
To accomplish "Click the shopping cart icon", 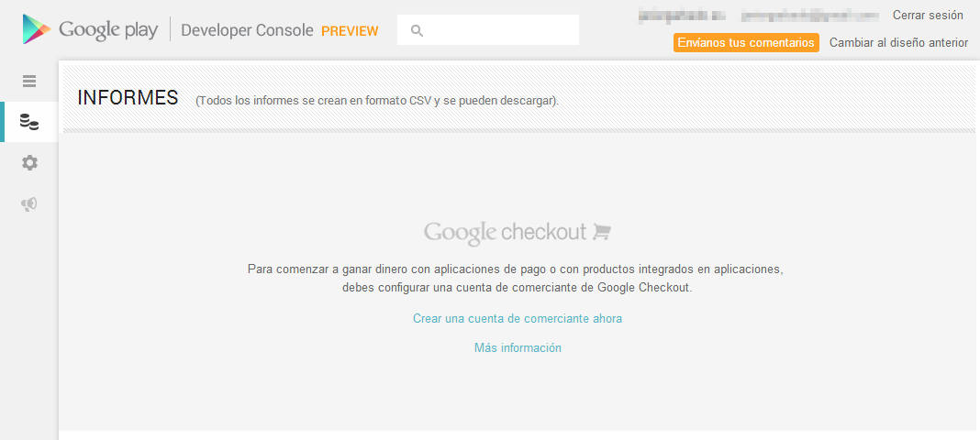I will click(x=602, y=232).
